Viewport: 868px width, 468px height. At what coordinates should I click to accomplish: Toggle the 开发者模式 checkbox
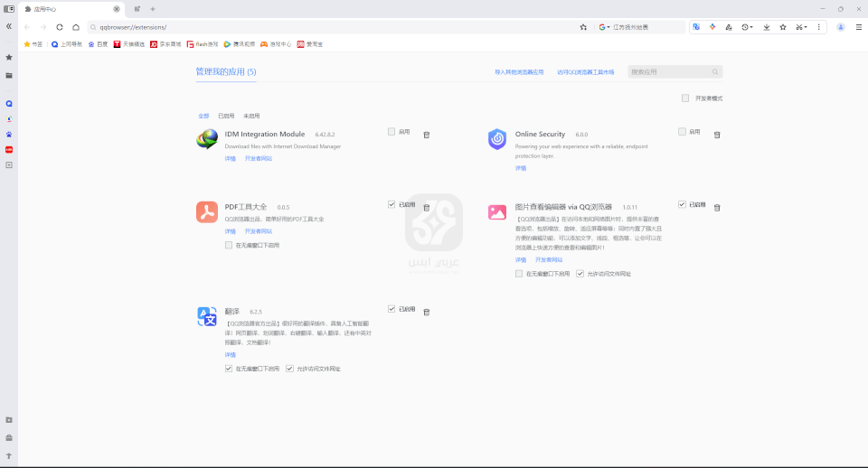(685, 98)
